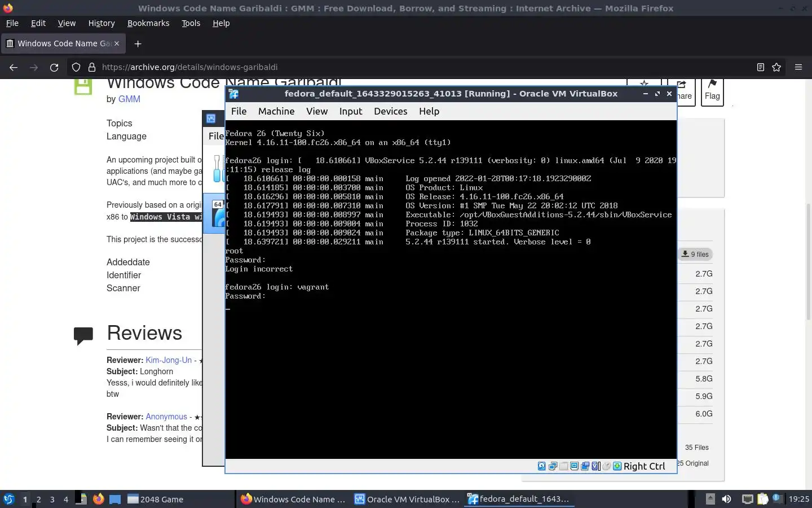The image size is (812, 508).
Task: Open the Firefox hamburger application menu
Action: 798,67
